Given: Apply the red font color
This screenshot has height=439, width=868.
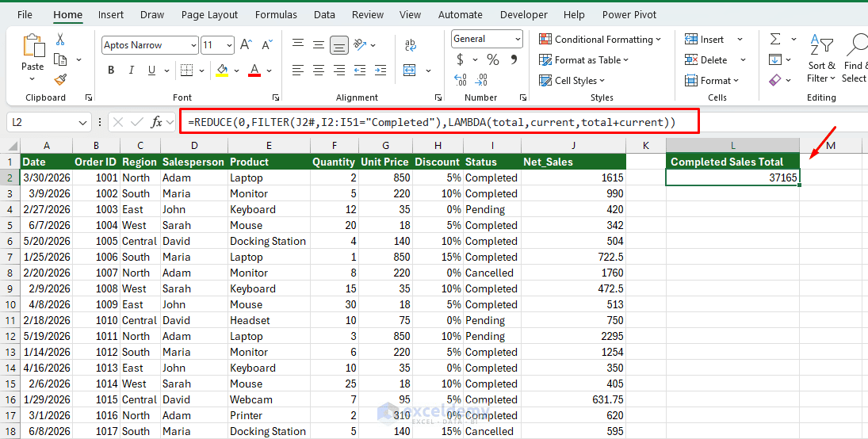Looking at the screenshot, I should pyautogui.click(x=254, y=71).
